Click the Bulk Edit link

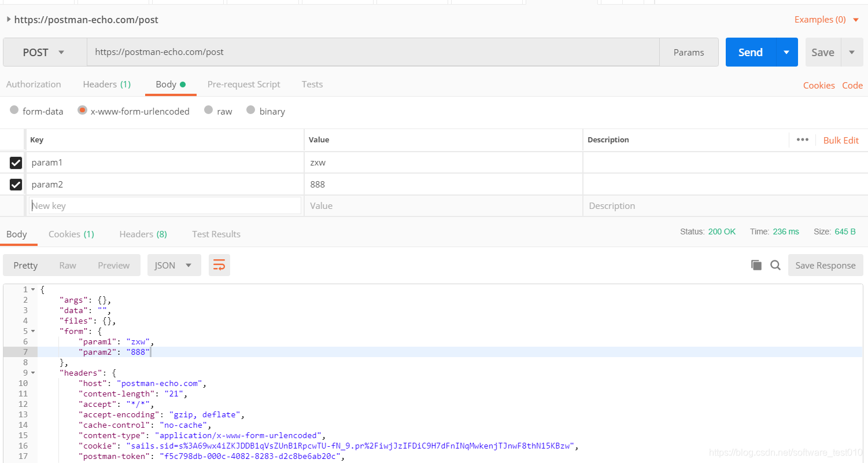click(841, 140)
